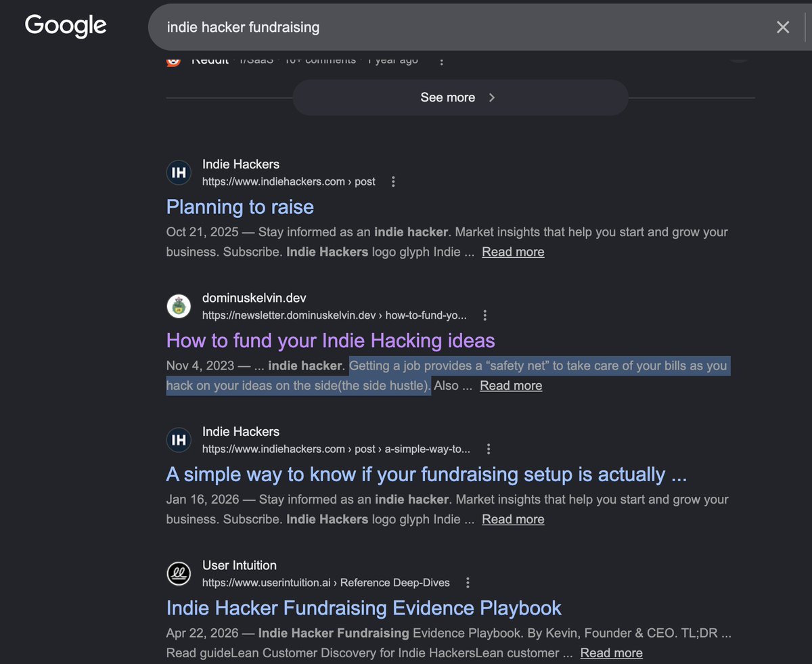Open options menu for the Reddit result
This screenshot has height=664, width=812.
coord(441,60)
